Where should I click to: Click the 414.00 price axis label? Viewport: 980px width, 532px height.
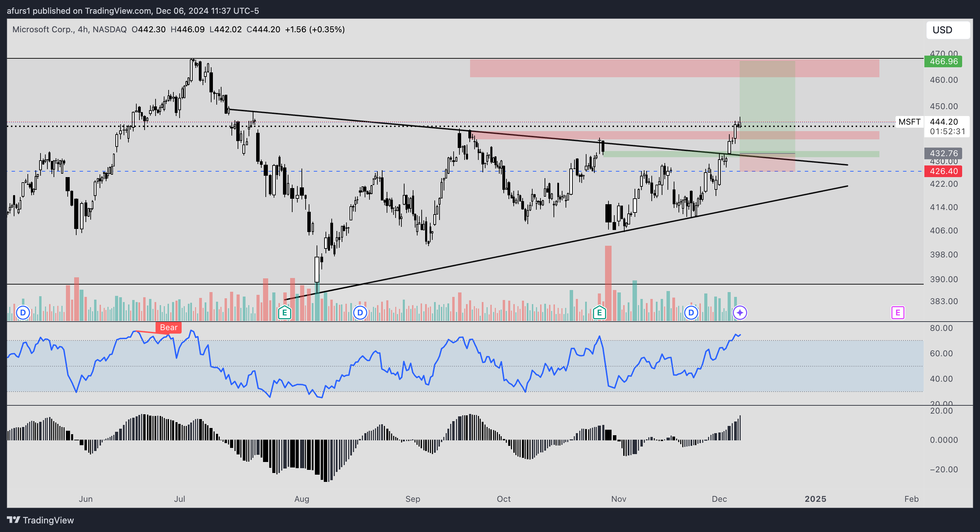[944, 207]
